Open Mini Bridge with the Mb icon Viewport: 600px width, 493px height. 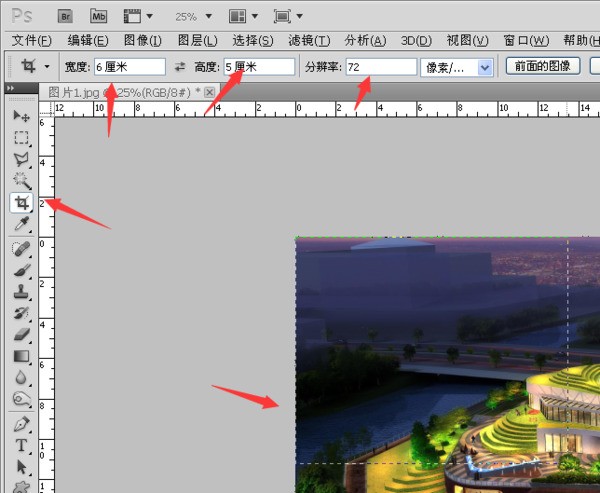[98, 16]
